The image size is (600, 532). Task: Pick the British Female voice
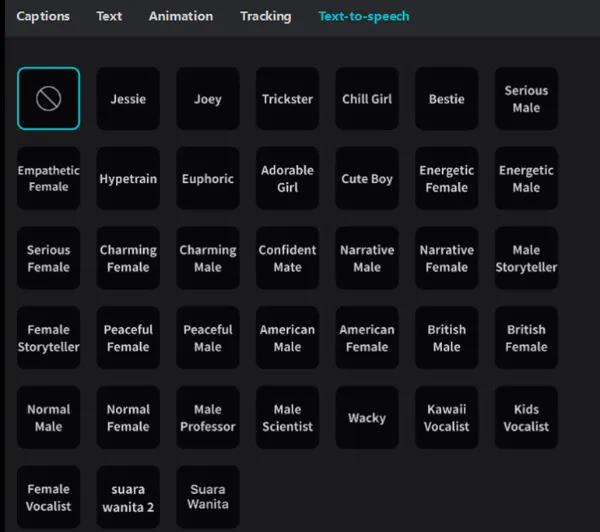(526, 338)
